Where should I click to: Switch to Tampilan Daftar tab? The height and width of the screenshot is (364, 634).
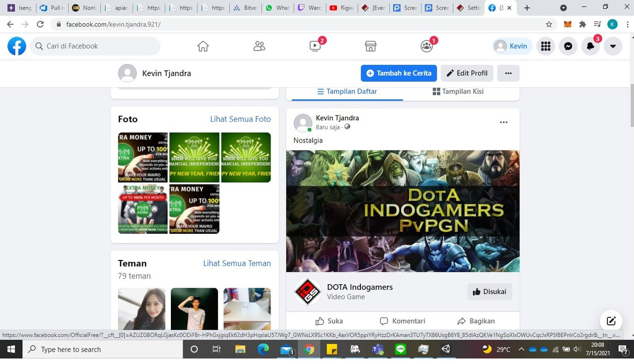[347, 92]
